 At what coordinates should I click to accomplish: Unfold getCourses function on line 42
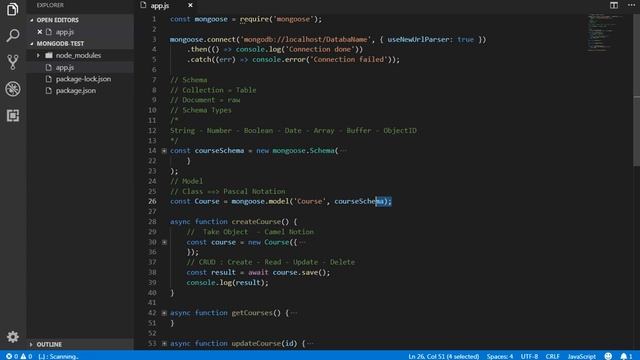click(x=164, y=313)
